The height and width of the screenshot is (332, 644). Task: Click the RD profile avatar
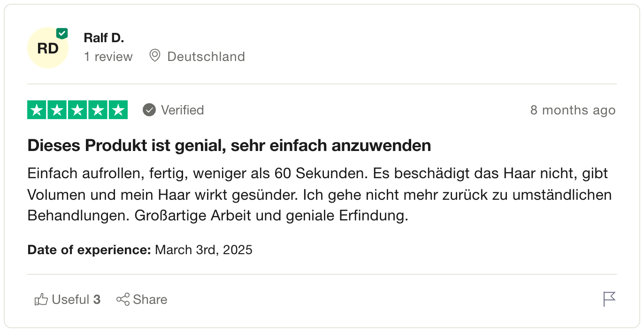[47, 48]
